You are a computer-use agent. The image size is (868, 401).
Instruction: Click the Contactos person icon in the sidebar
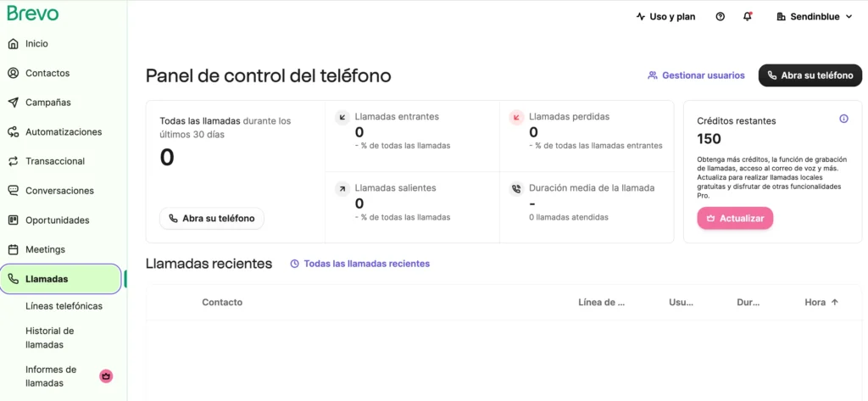[14, 73]
